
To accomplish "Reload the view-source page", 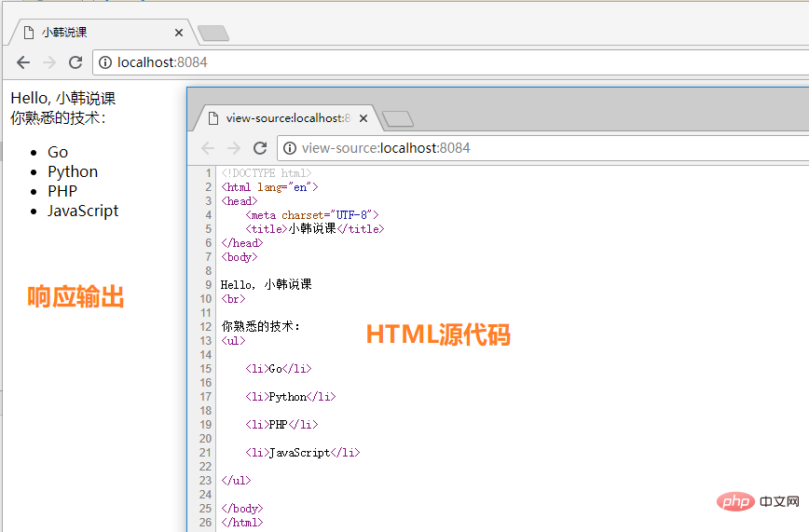I will tap(261, 148).
